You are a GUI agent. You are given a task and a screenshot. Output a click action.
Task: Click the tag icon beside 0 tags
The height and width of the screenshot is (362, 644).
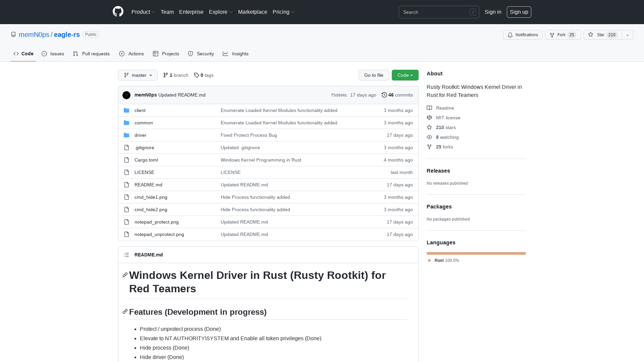197,75
